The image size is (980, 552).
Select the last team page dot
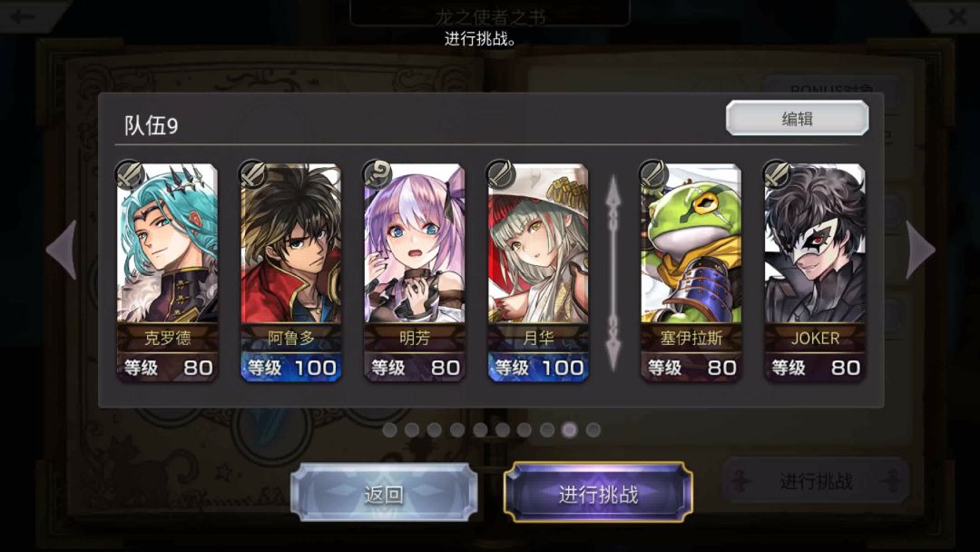tap(593, 430)
